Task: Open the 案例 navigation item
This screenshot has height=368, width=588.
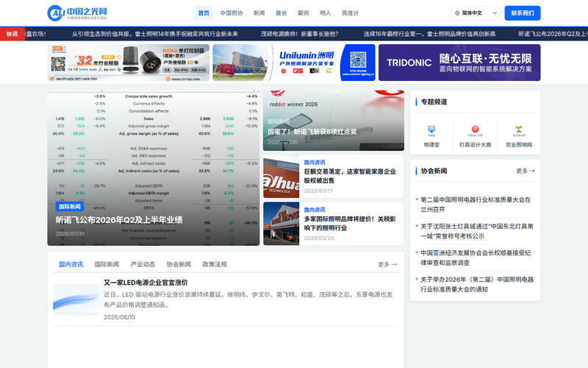Action: point(304,13)
